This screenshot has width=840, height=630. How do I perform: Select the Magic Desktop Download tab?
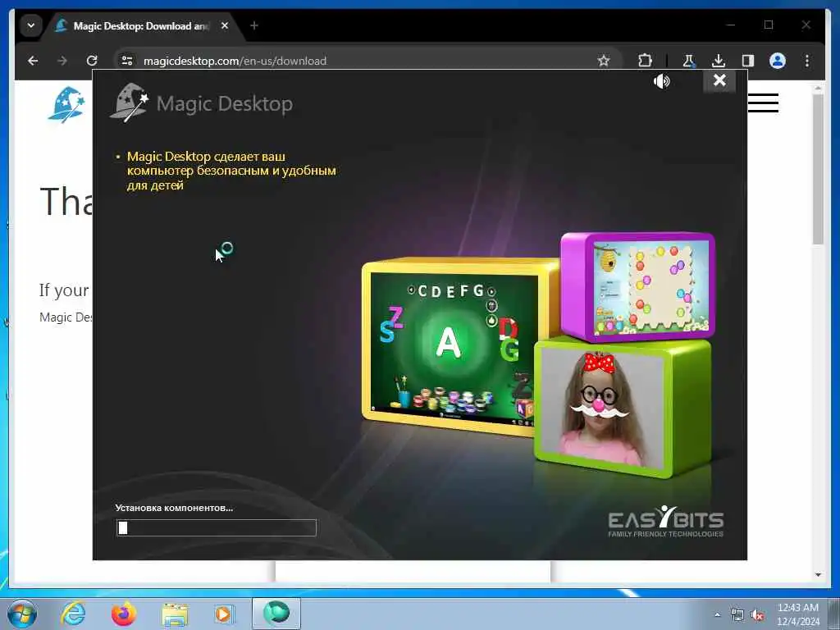pyautogui.click(x=142, y=25)
